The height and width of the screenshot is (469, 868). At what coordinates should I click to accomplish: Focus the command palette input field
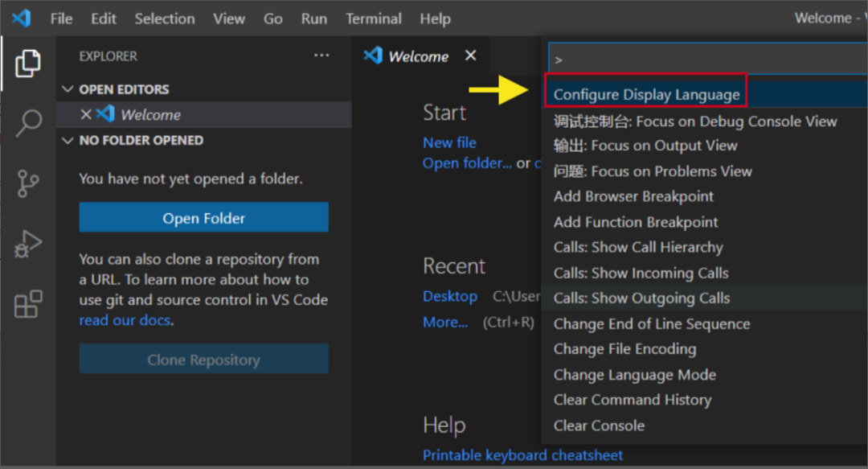[x=709, y=59]
